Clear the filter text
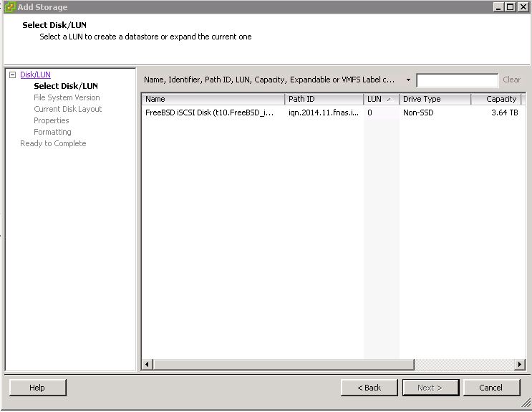 pos(511,80)
